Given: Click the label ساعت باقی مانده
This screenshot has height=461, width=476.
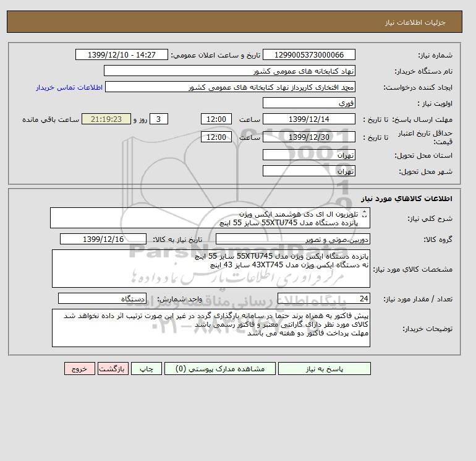Looking at the screenshot, I should (51, 119).
